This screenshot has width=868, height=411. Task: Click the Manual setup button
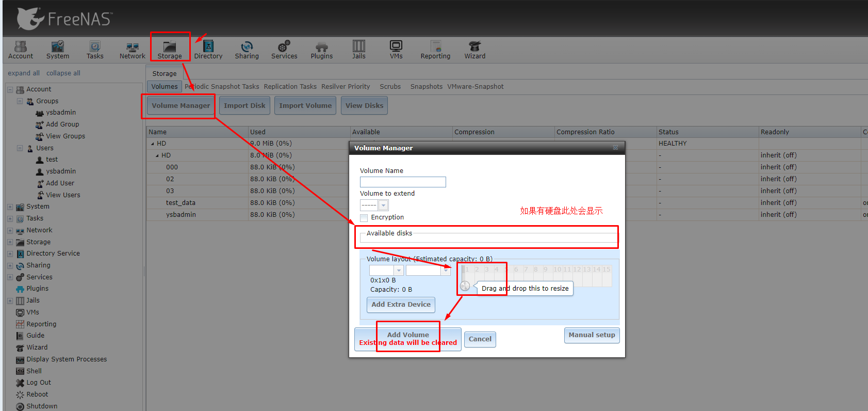(592, 335)
